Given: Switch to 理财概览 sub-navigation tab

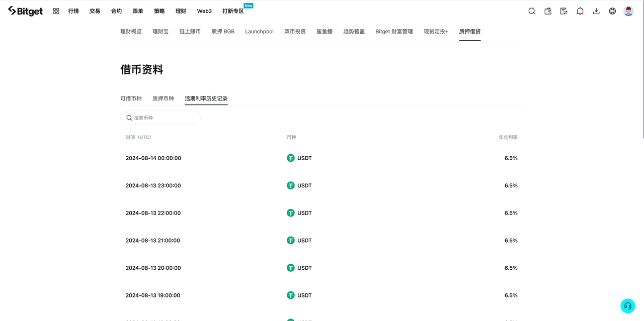Looking at the screenshot, I should pyautogui.click(x=131, y=31).
